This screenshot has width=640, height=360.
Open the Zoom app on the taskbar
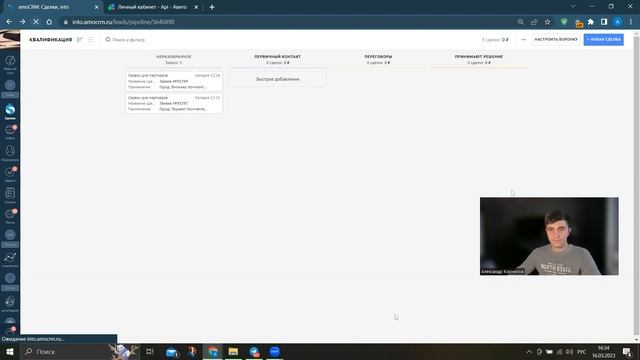coord(275,351)
